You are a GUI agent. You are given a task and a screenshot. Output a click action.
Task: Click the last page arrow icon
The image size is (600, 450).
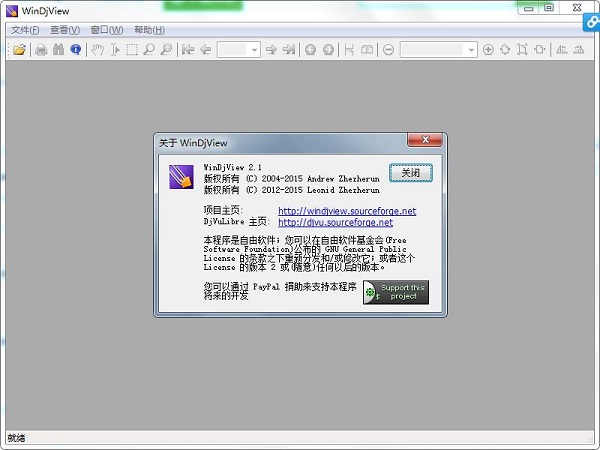[288, 49]
